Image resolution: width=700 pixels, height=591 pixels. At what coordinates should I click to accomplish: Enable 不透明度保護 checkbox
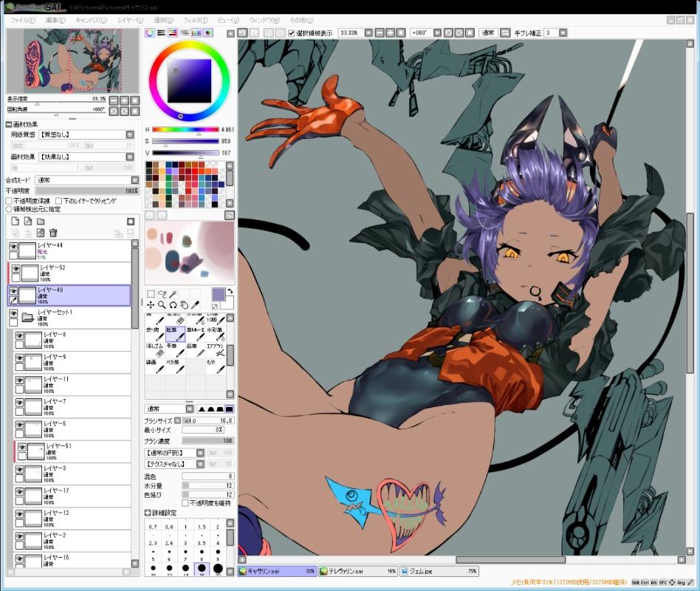point(9,201)
